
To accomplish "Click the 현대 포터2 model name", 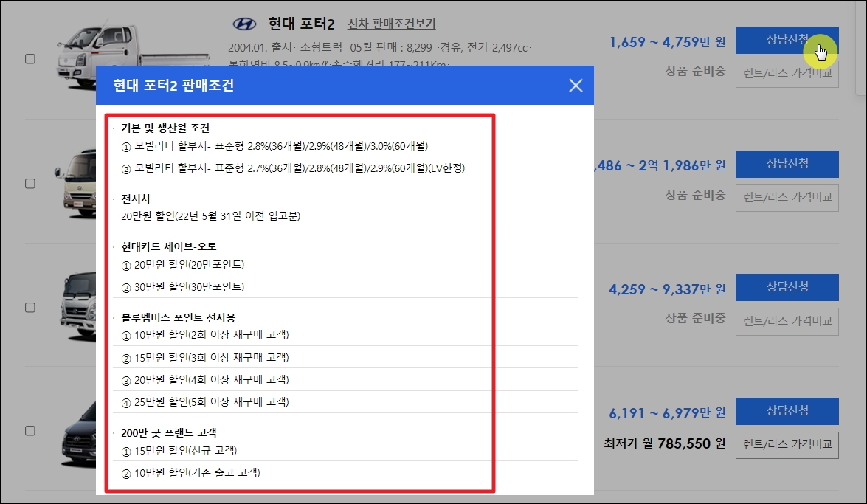I will [301, 24].
